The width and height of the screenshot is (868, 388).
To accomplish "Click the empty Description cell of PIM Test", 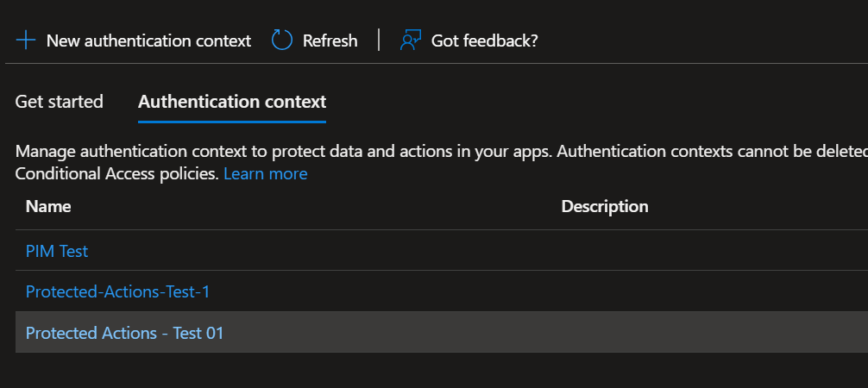I will coord(690,251).
